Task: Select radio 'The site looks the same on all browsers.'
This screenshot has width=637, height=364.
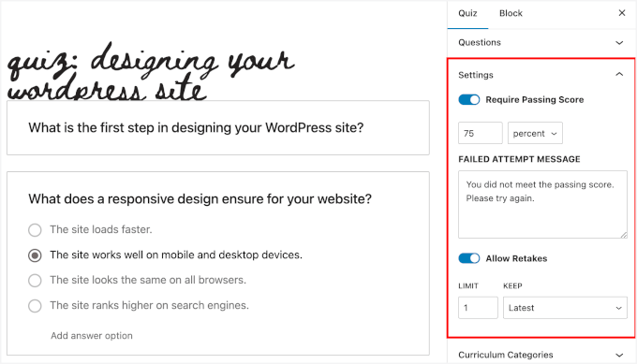Action: click(35, 281)
